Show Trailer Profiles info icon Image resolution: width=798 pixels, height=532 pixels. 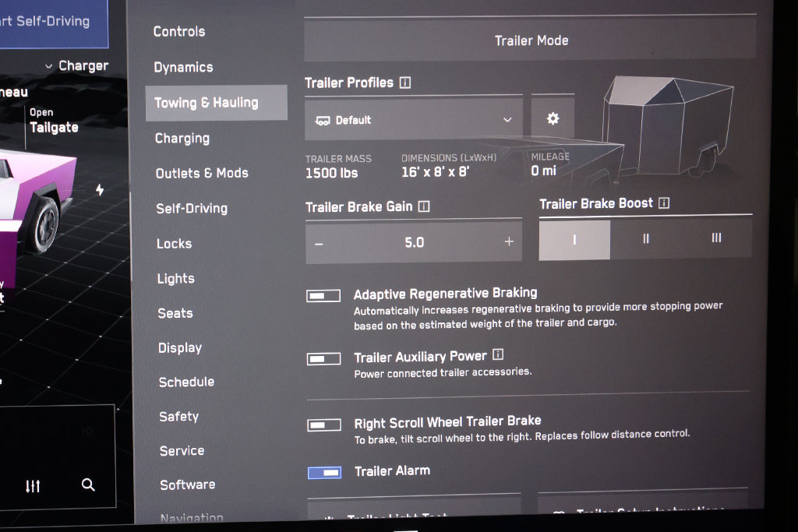tap(405, 83)
